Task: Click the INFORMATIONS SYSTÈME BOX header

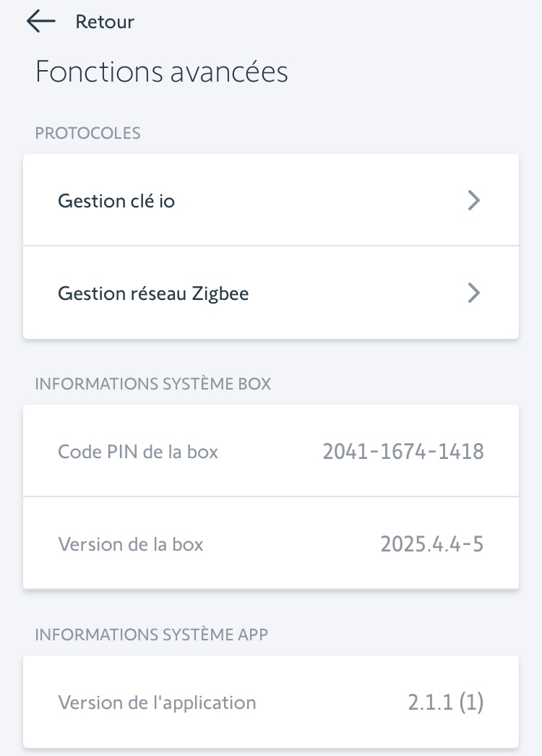Action: (x=153, y=384)
